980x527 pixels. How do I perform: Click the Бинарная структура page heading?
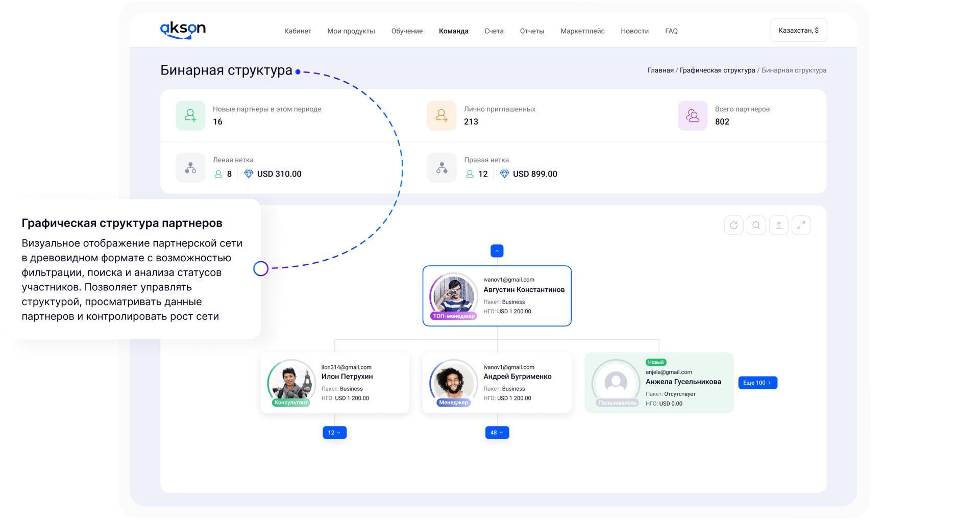coord(226,70)
